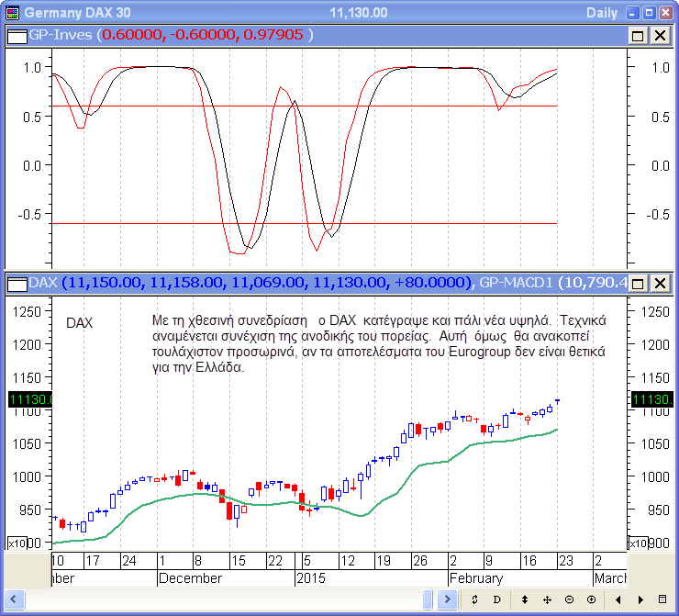Click the vertical rescale arrows icon
This screenshot has height=616, width=679.
[525, 599]
